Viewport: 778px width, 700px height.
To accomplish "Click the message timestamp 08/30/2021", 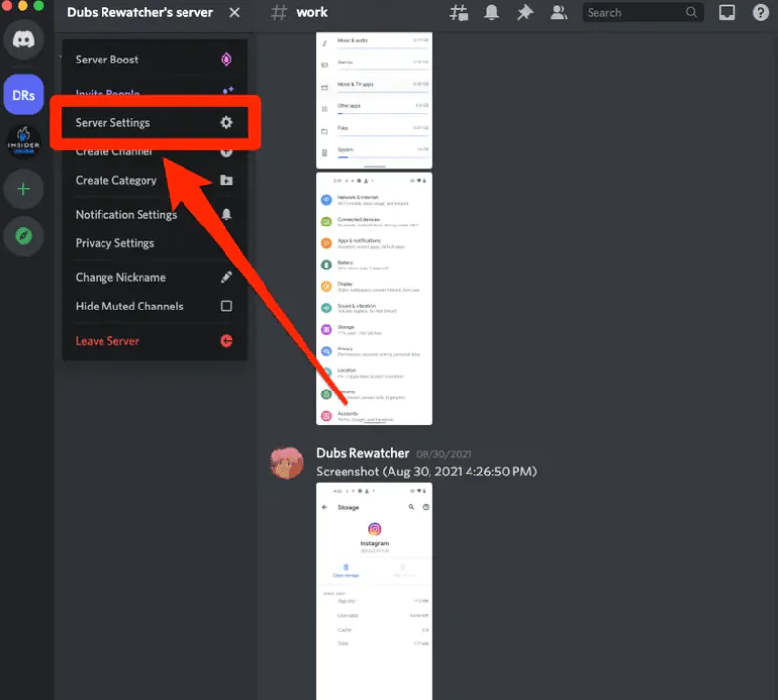I will 443,454.
